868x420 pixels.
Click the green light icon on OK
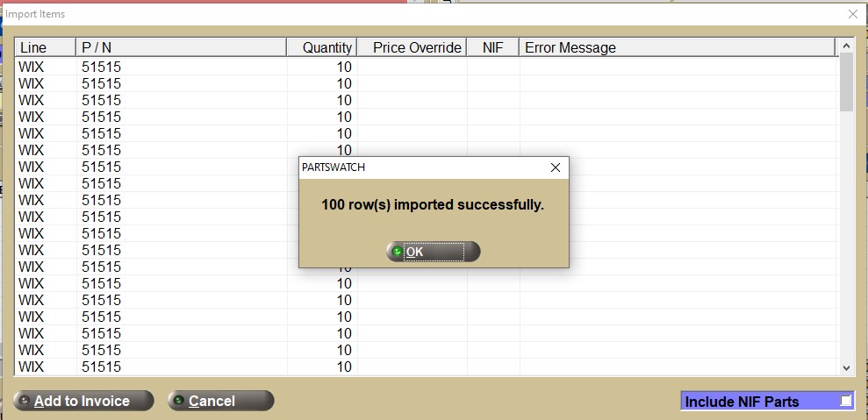coord(398,252)
